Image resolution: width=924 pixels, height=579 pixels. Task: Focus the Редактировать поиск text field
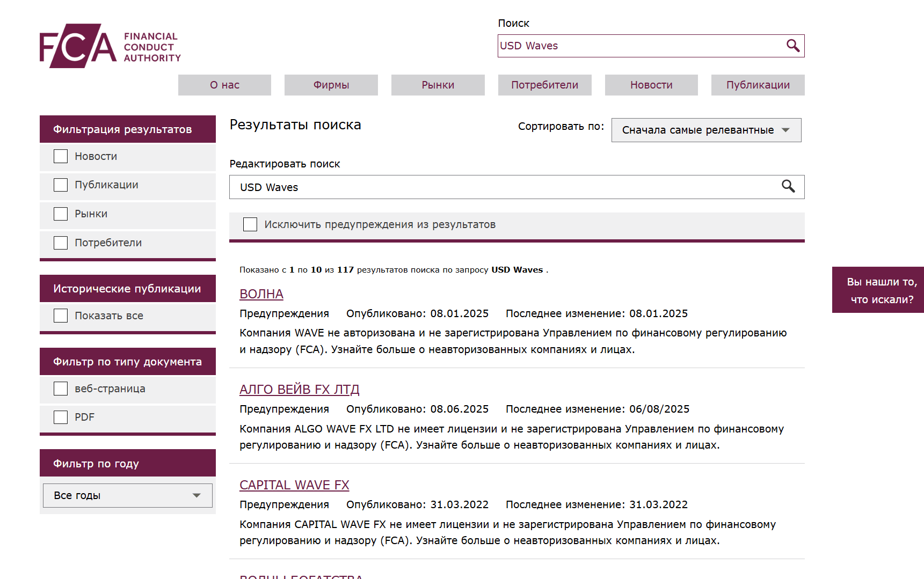(x=505, y=187)
